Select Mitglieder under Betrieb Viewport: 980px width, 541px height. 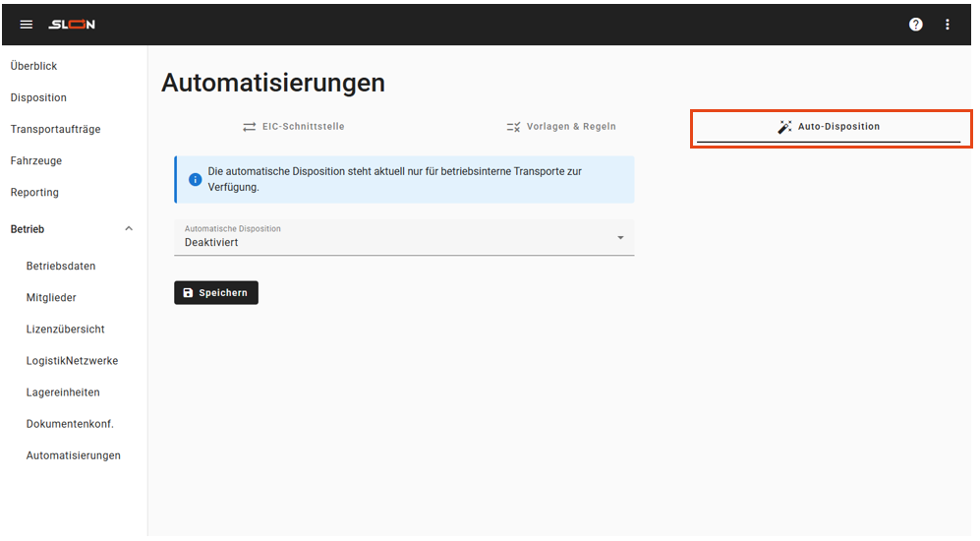(51, 298)
